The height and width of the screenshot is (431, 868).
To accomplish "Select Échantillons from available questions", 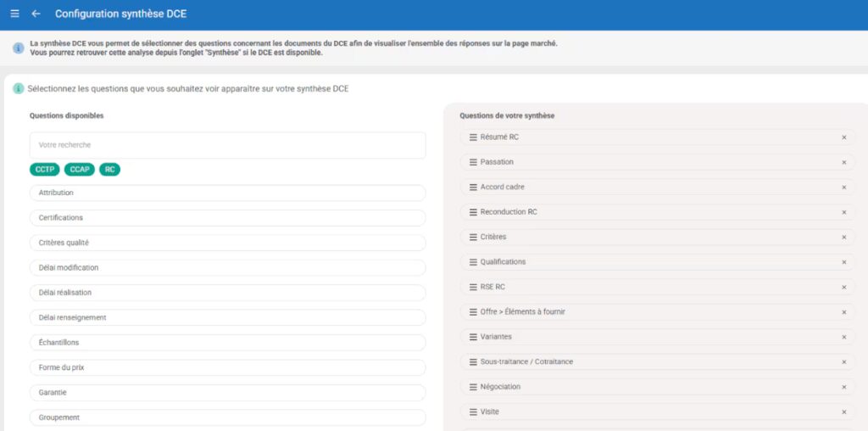I will coord(227,343).
